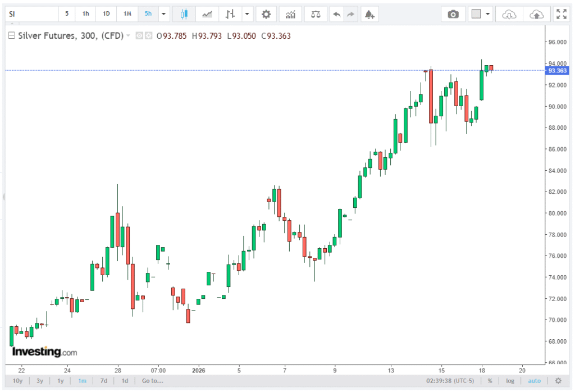Open the indicators panel

pos(290,14)
